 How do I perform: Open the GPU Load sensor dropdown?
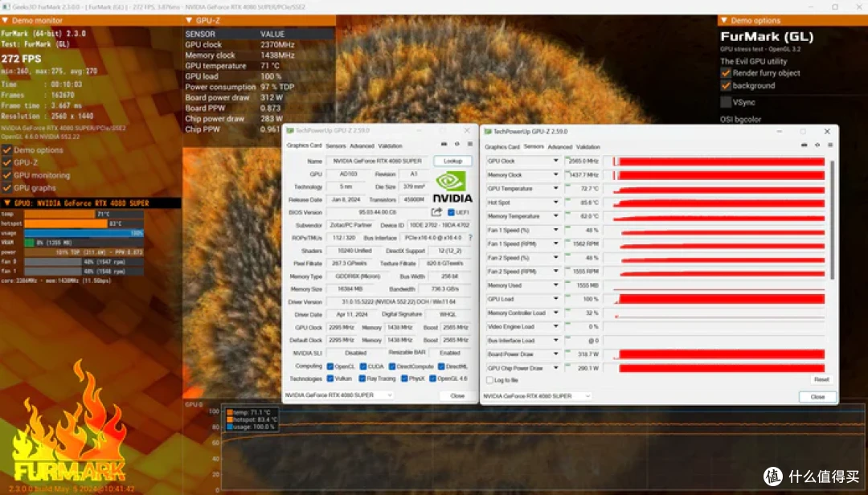click(x=556, y=299)
